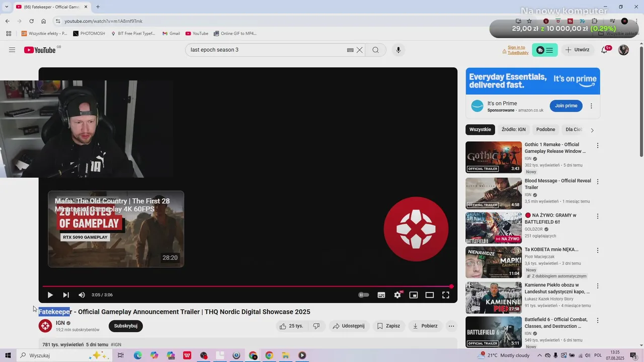Go back with the browser back arrow
This screenshot has width=644, height=362.
(x=7, y=21)
